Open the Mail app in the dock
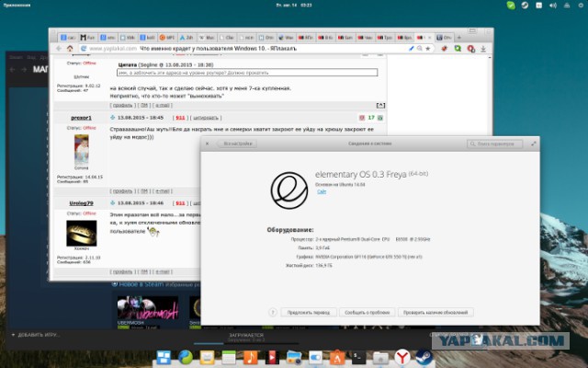 click(x=207, y=358)
